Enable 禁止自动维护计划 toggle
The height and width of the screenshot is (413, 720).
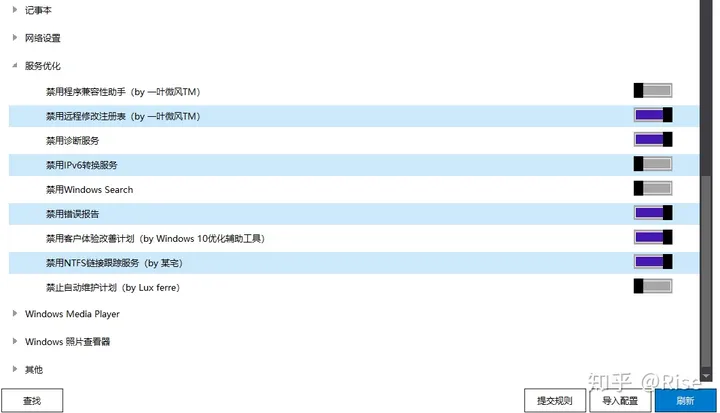click(x=653, y=286)
